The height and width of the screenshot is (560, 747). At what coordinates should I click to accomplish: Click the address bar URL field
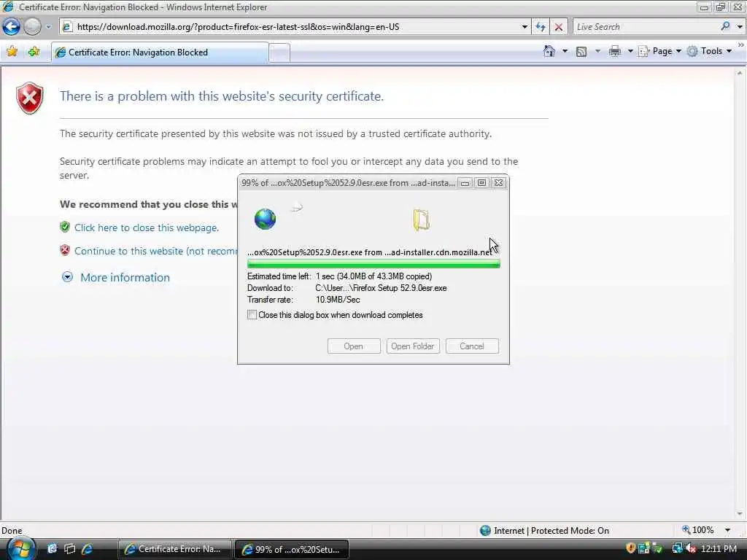295,27
